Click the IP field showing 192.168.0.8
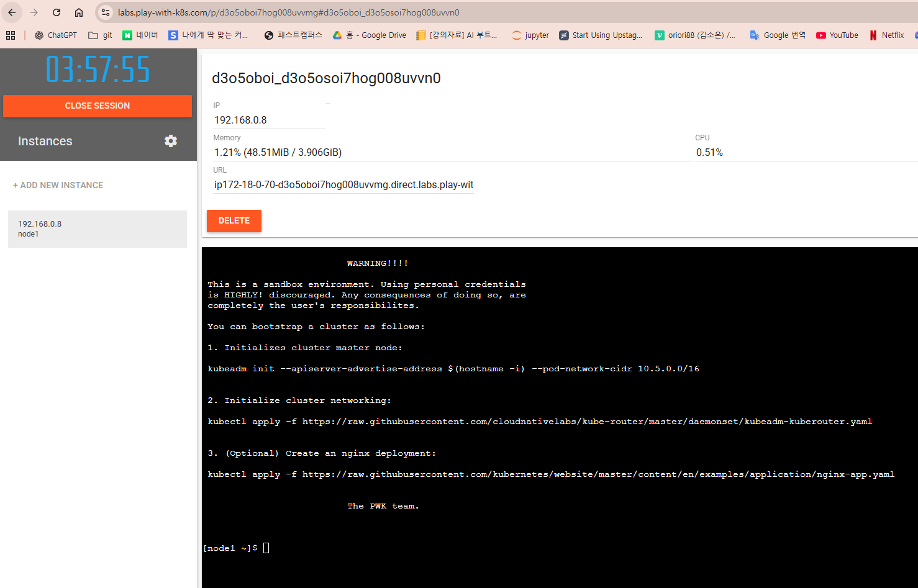This screenshot has width=918, height=588. pos(268,120)
